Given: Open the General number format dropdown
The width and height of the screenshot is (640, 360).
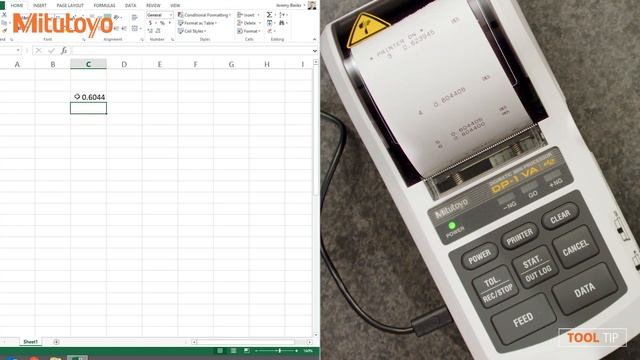Looking at the screenshot, I should (160, 15).
